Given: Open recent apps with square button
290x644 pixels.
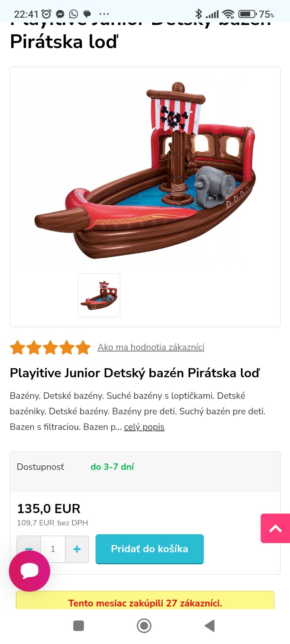Looking at the screenshot, I should point(79,626).
